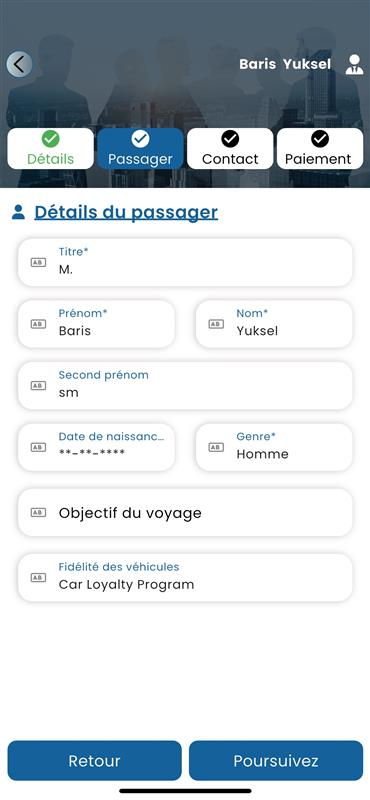Click the AB icon in Objectif du voyage
370x800 pixels.
tap(38, 512)
